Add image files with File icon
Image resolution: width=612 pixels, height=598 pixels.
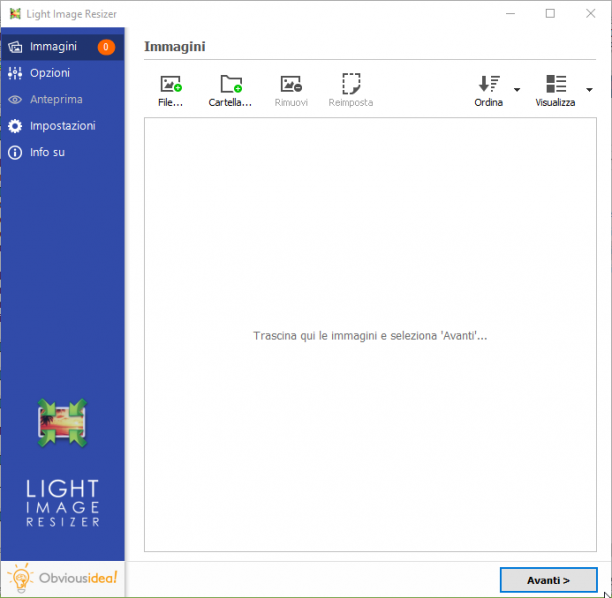pos(171,84)
